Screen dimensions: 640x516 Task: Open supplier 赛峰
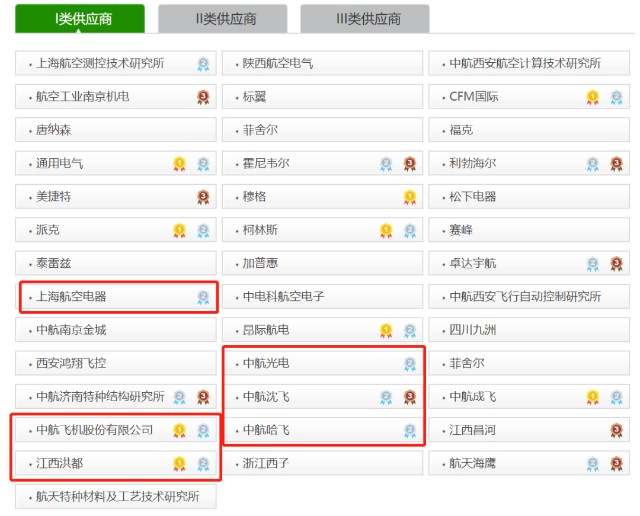click(529, 230)
